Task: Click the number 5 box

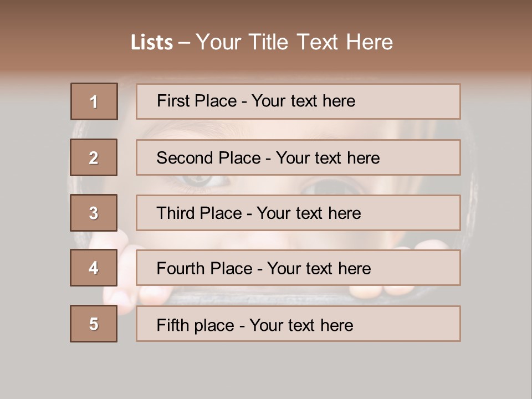Action: pos(94,324)
